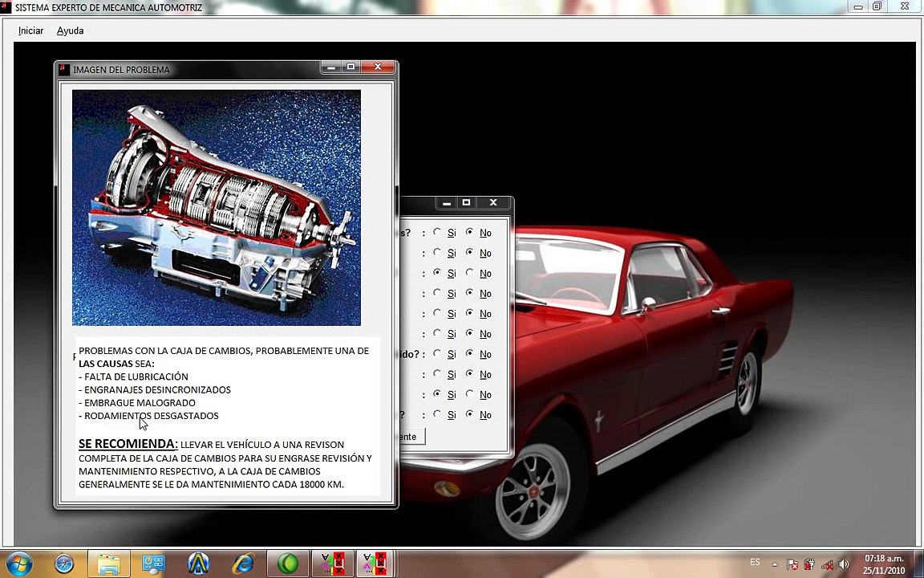The width and height of the screenshot is (924, 578).
Task: Minimize the IMAGEN DEL PROBLEMA window
Action: [331, 67]
